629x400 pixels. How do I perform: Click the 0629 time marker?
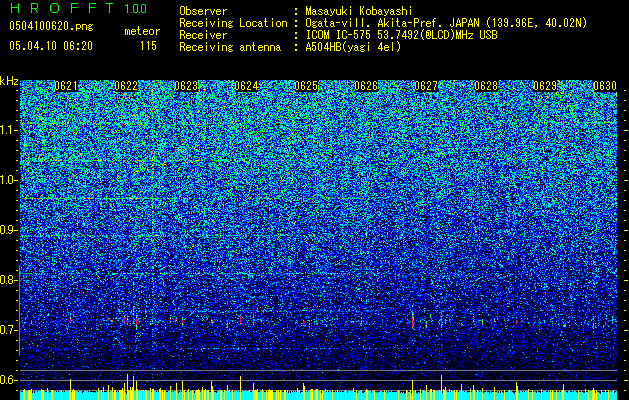coord(545,86)
